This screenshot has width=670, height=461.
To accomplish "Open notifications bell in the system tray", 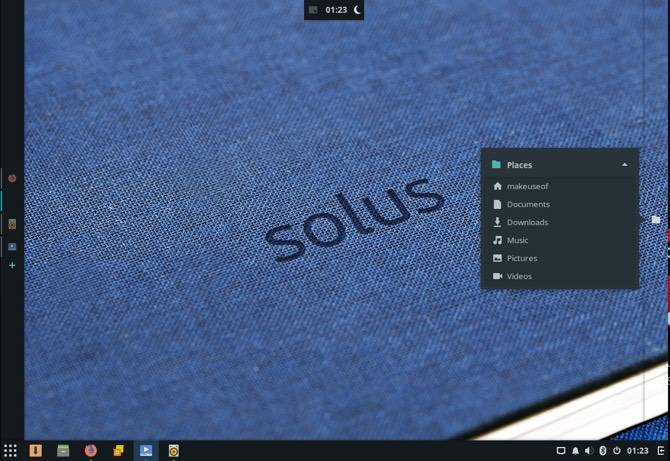I will coord(576,450).
